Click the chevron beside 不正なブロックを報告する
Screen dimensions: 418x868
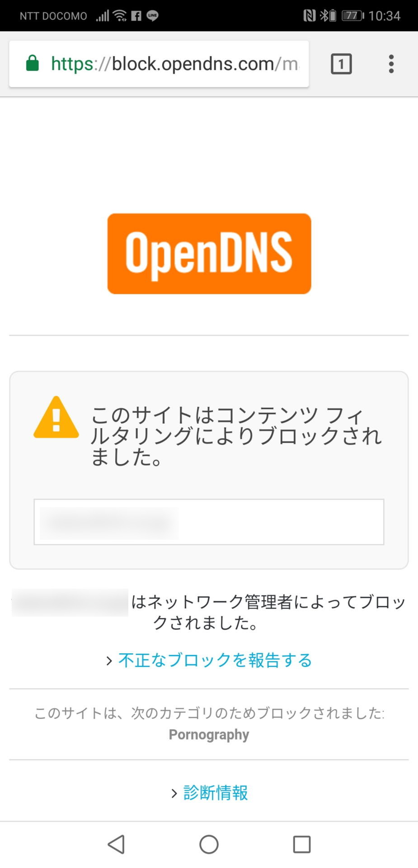coord(109,661)
